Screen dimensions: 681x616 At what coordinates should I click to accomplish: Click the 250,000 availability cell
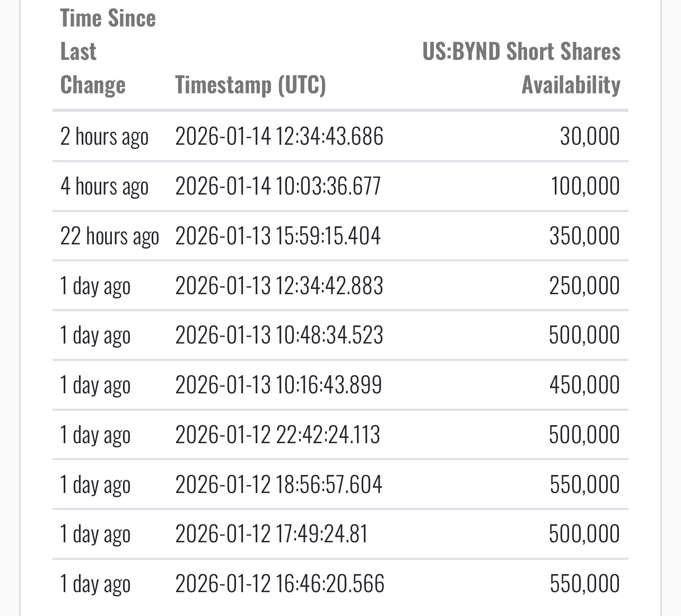point(584,286)
